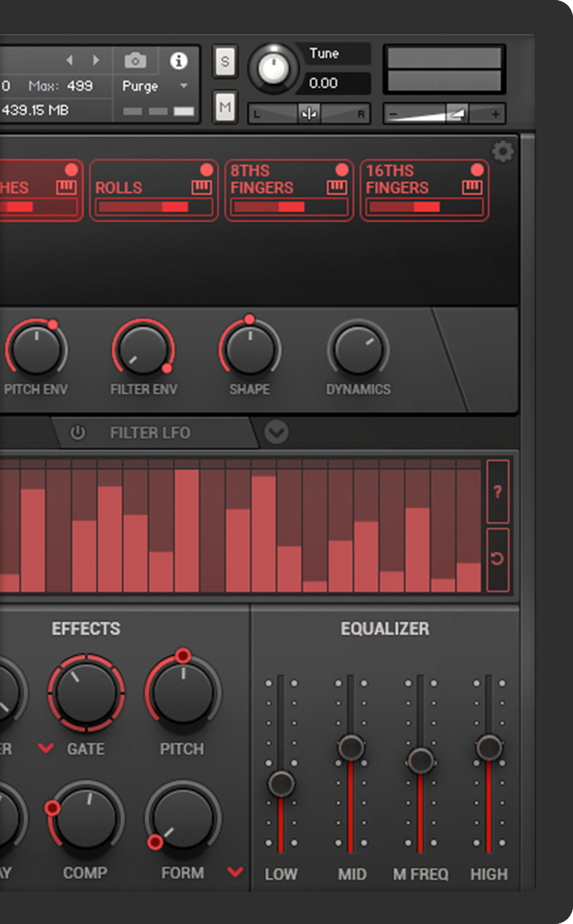Toggle the FILTER LFO power button
573x924 pixels.
point(77,433)
